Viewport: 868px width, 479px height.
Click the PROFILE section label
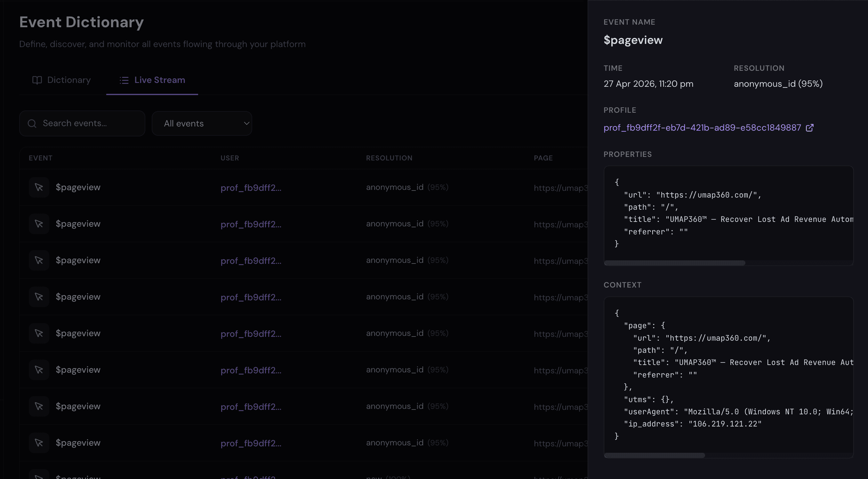click(620, 110)
